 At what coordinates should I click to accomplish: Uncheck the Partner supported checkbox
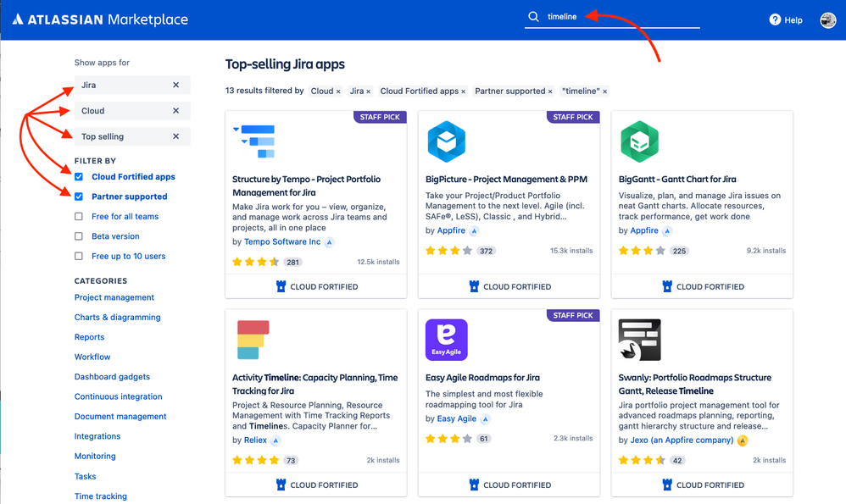coord(79,197)
